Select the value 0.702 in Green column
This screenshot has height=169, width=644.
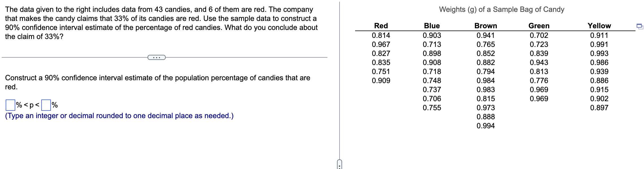[538, 35]
